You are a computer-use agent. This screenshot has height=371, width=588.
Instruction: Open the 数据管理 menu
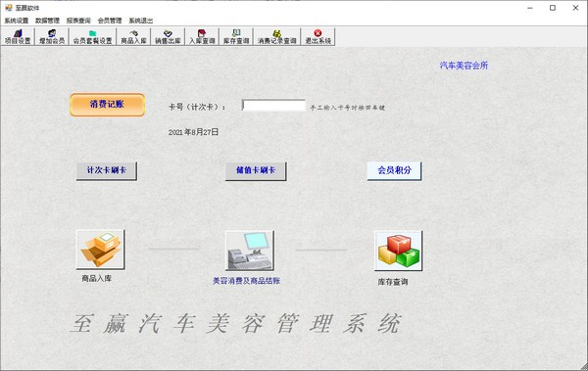[x=48, y=21]
